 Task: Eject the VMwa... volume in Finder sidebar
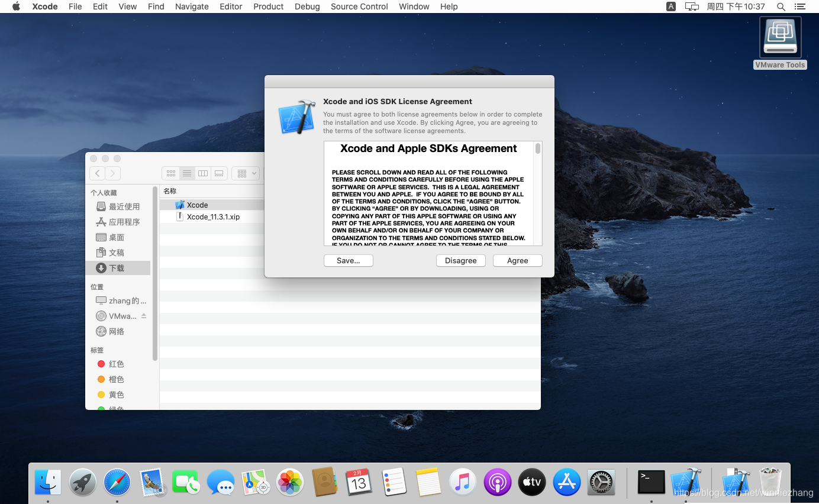pyautogui.click(x=143, y=316)
